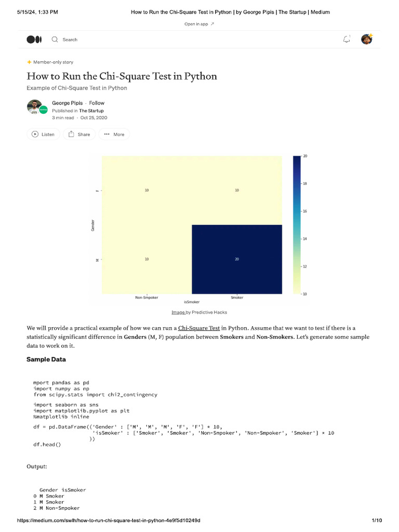Click the article title heading
399x532 pixels.
(x=122, y=76)
